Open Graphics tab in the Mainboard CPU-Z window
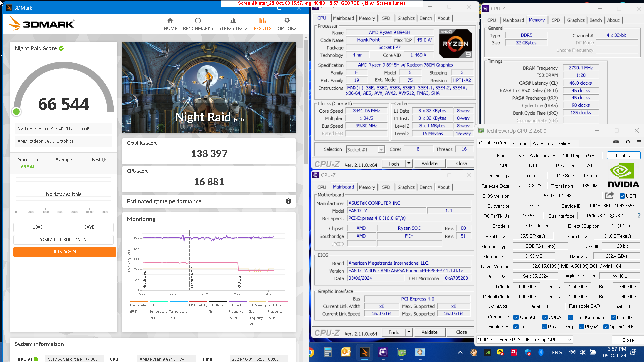The height and width of the screenshot is (362, 644). [x=406, y=187]
